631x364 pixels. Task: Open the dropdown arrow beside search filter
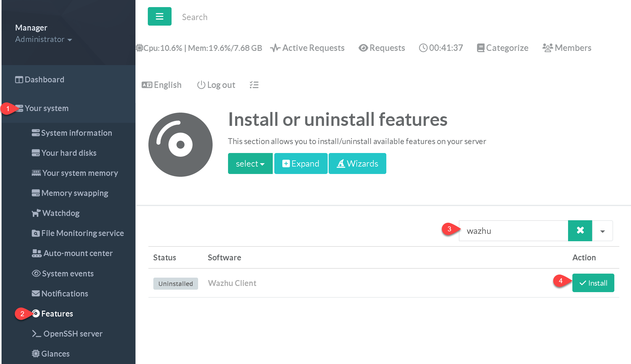(602, 231)
